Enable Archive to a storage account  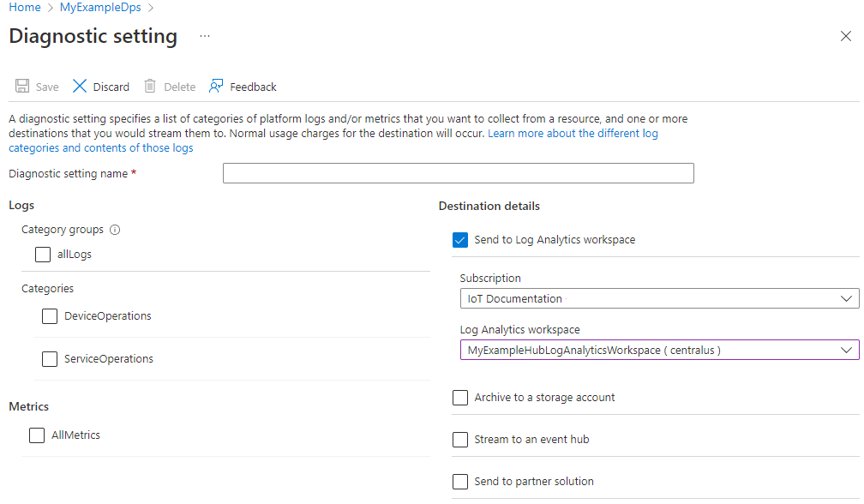tap(460, 397)
